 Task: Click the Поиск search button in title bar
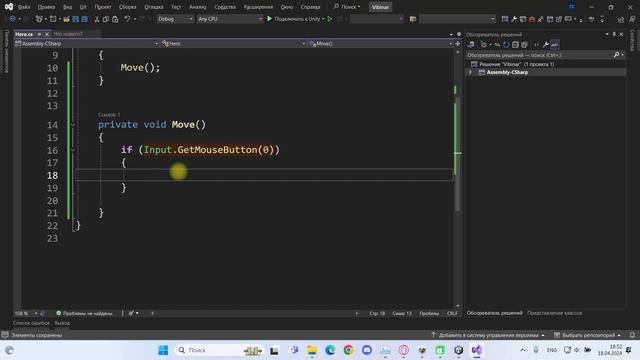[347, 7]
